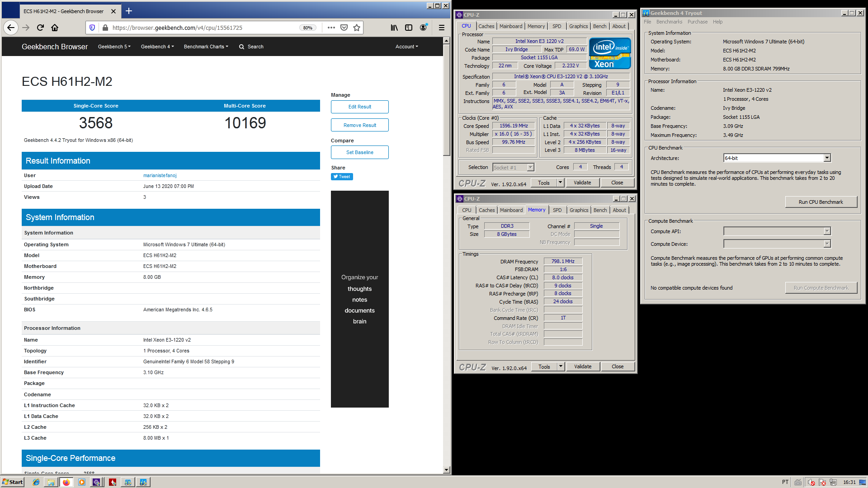Image resolution: width=868 pixels, height=488 pixels.
Task: Open Benchmarks menu in Geekbench Tryout
Action: pos(669,22)
